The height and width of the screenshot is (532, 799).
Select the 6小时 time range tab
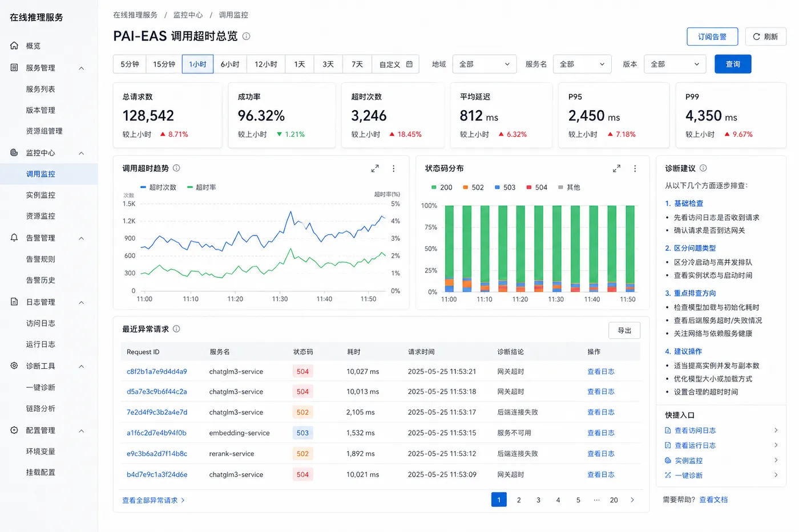pos(230,64)
